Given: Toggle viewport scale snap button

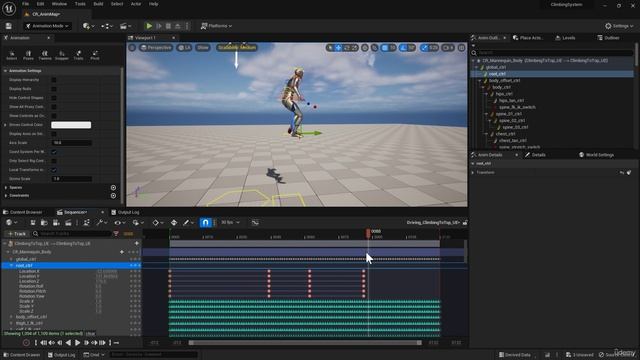Looking at the screenshot, I should point(424,48).
